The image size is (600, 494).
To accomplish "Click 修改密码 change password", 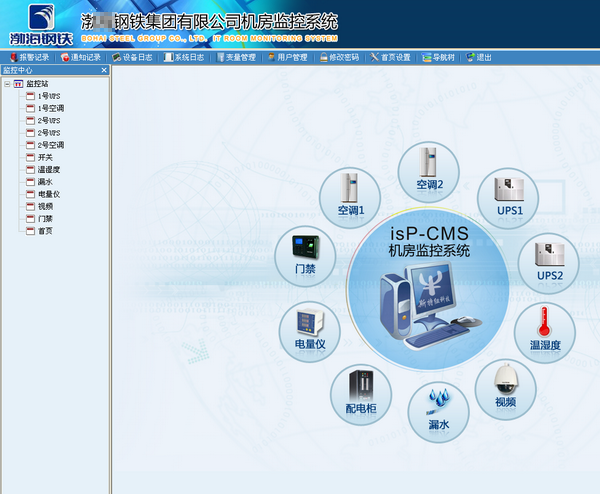I will (339, 57).
